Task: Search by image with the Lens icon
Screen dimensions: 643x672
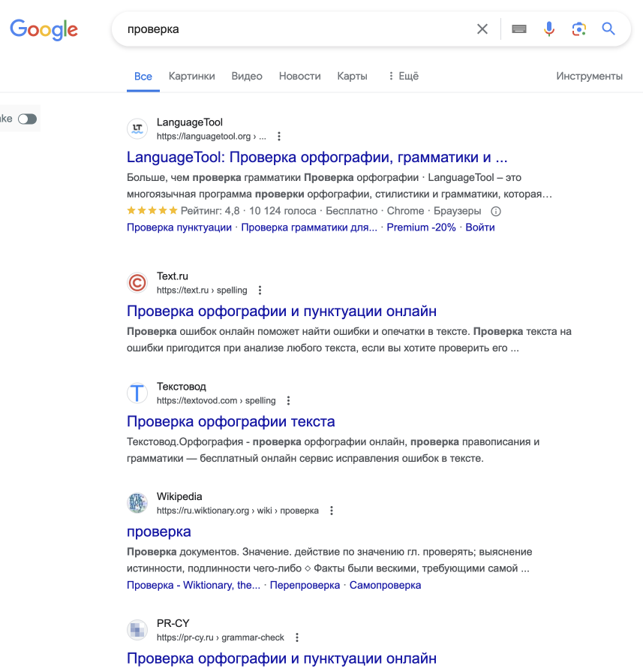Action: tap(578, 29)
